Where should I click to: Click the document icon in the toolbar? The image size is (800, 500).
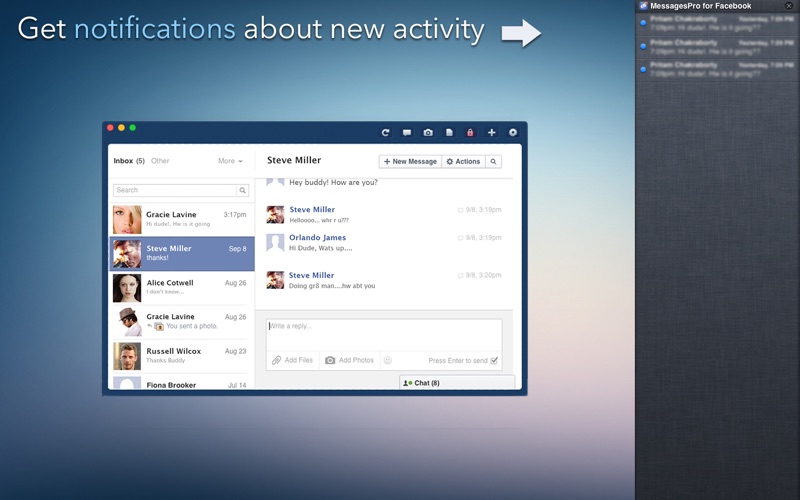click(449, 132)
